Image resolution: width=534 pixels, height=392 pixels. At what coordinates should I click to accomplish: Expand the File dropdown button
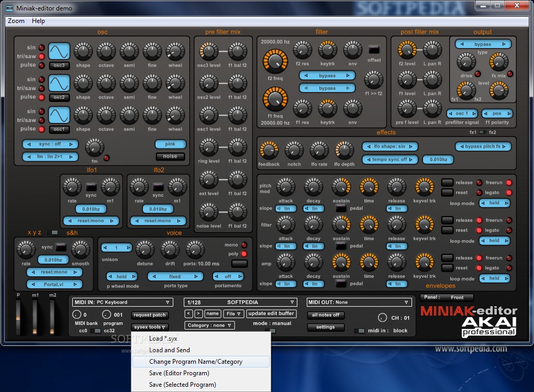click(233, 313)
